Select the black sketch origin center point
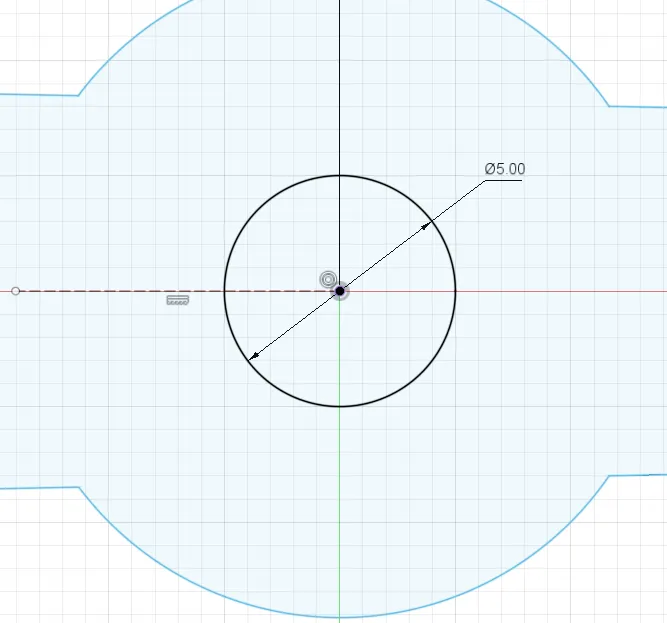Image resolution: width=667 pixels, height=623 pixels. click(340, 291)
